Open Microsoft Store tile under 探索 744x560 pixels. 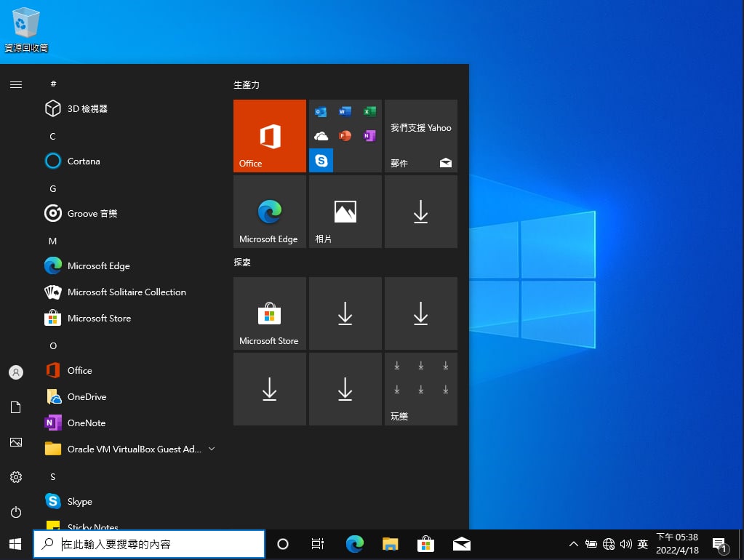pyautogui.click(x=270, y=313)
